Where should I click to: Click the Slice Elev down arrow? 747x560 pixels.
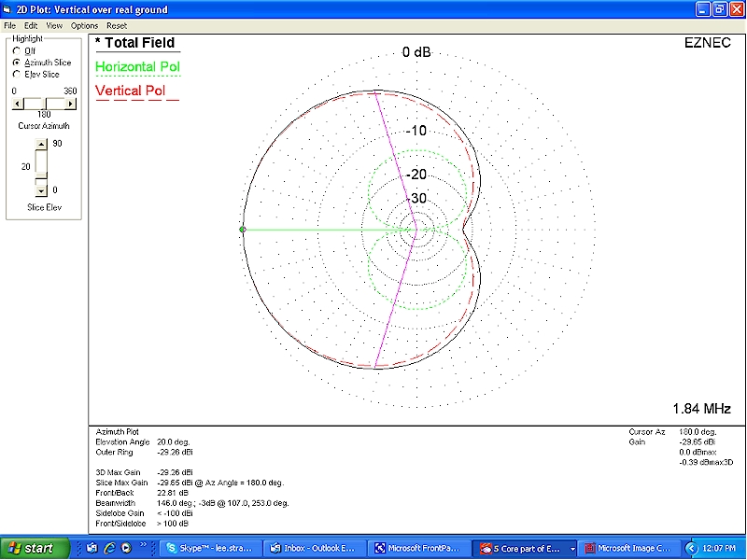pos(40,190)
